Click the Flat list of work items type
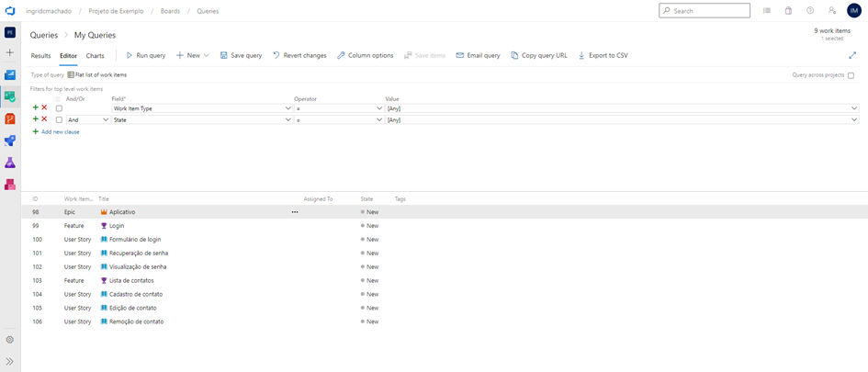 96,74
